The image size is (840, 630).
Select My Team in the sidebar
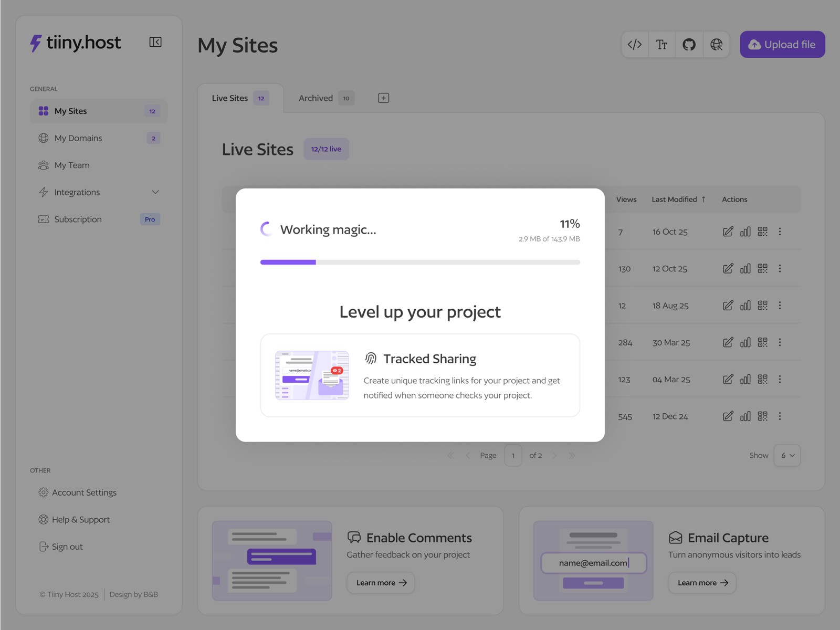pyautogui.click(x=71, y=165)
